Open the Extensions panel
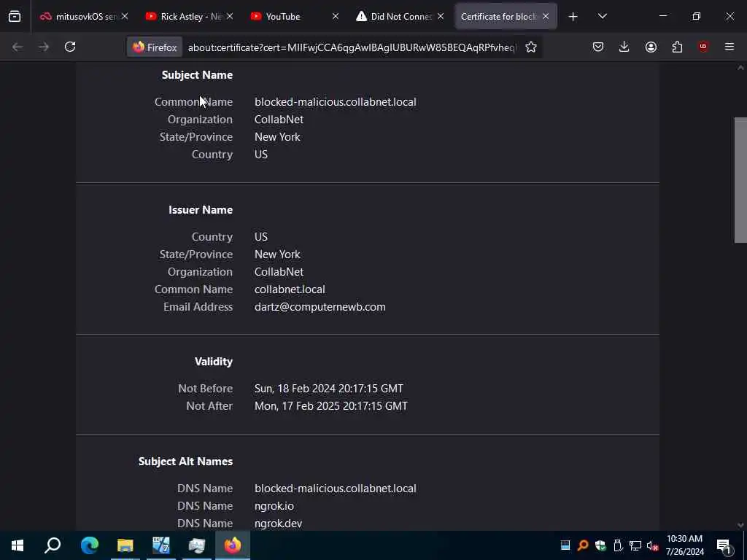Screen dimensions: 747x560 (x=677, y=47)
